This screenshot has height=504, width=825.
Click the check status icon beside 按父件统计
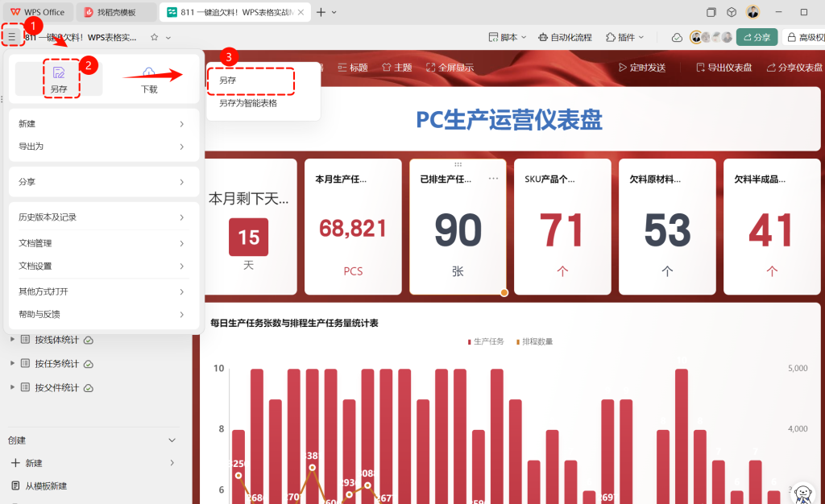click(89, 388)
